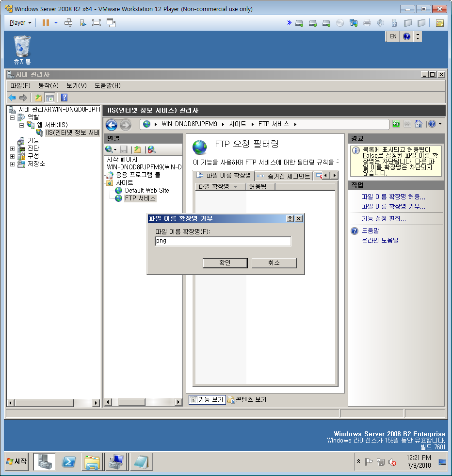Sort by 파일 확장명 column header
Screen dimensions: 452x476
tap(220, 187)
